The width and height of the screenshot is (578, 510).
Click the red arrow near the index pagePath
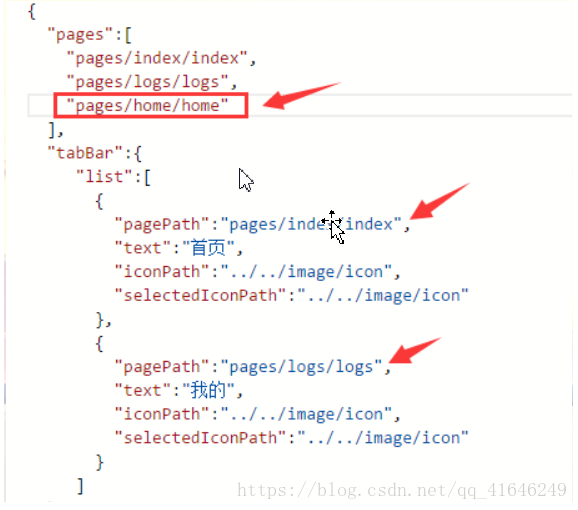click(439, 201)
